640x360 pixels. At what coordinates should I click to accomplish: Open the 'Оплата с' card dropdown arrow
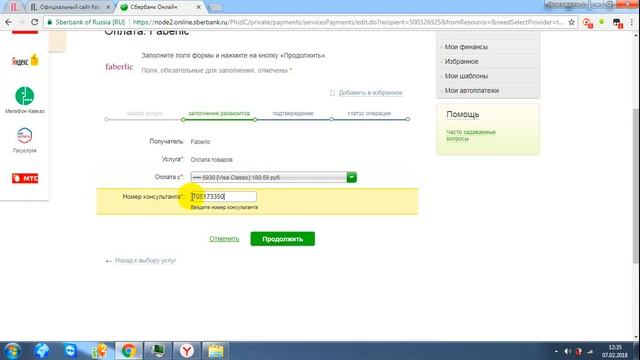coord(351,177)
